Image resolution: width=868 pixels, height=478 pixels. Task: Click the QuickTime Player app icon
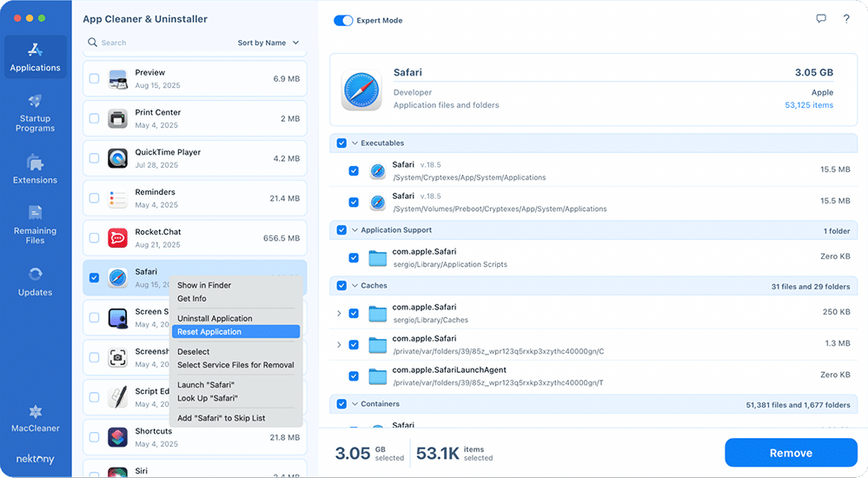point(118,158)
